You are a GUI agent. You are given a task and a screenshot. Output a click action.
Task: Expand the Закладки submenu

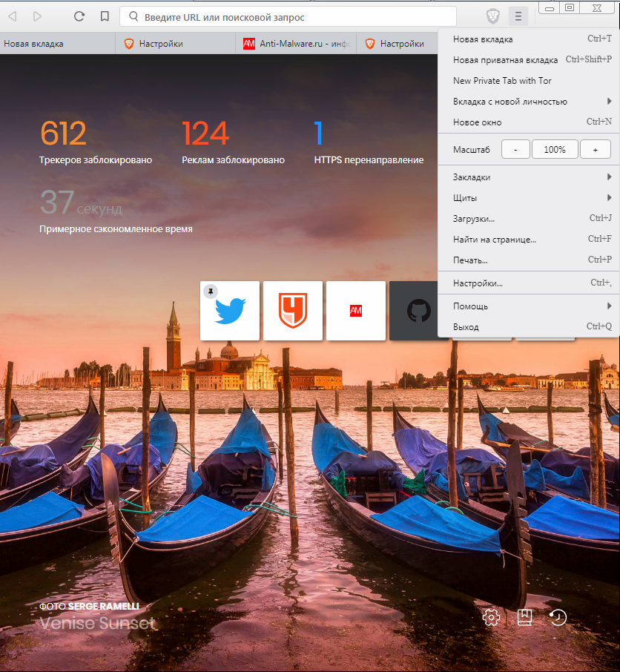[530, 177]
